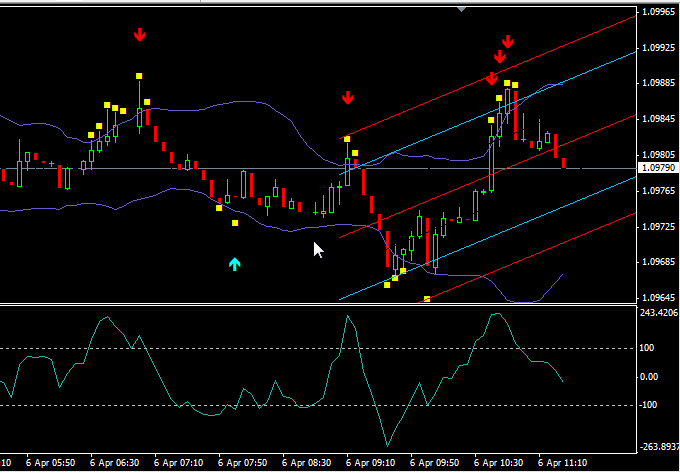Viewport: 680px width, 473px height.
Task: Click the 6 Apr 06:30 time label
Action: point(114,462)
